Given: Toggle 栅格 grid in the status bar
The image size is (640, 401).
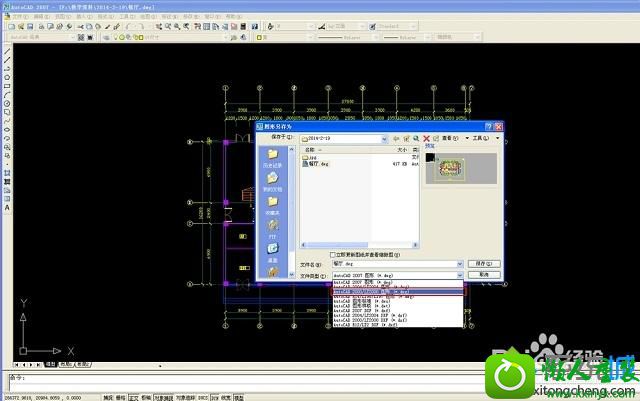Looking at the screenshot, I should click(121, 397).
